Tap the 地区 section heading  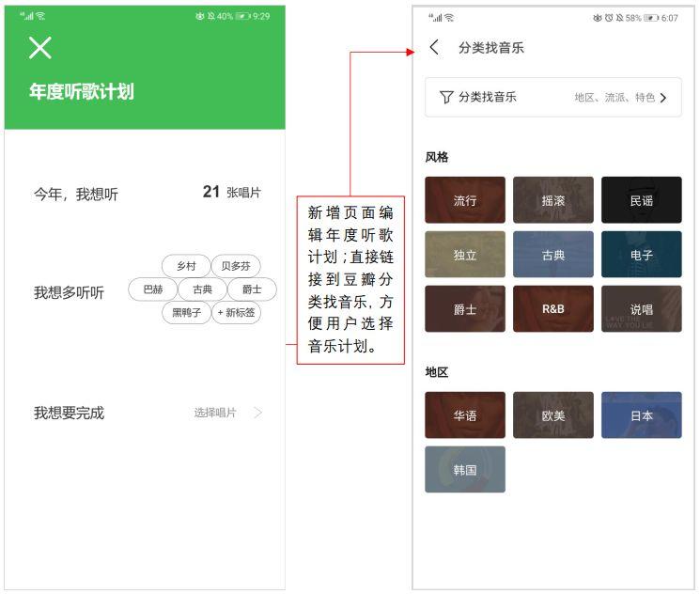point(437,372)
